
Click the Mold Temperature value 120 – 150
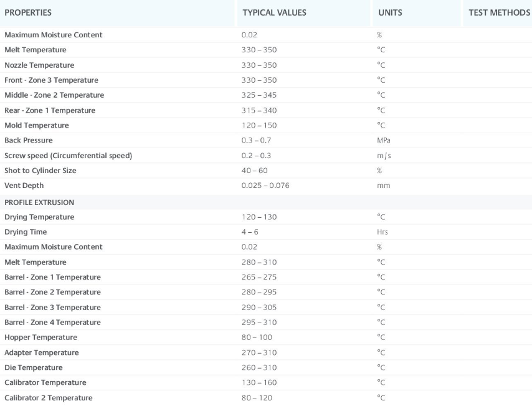click(259, 125)
